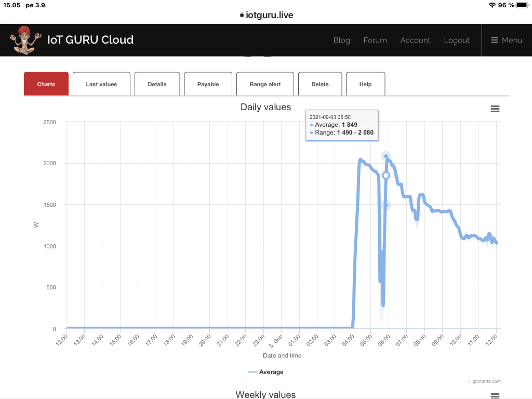Toggle the Average series in the legend

(265, 372)
